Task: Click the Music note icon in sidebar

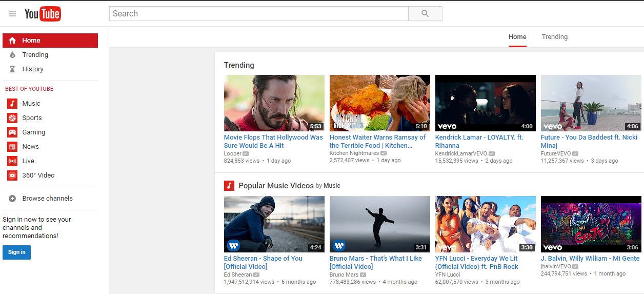Action: (x=12, y=104)
